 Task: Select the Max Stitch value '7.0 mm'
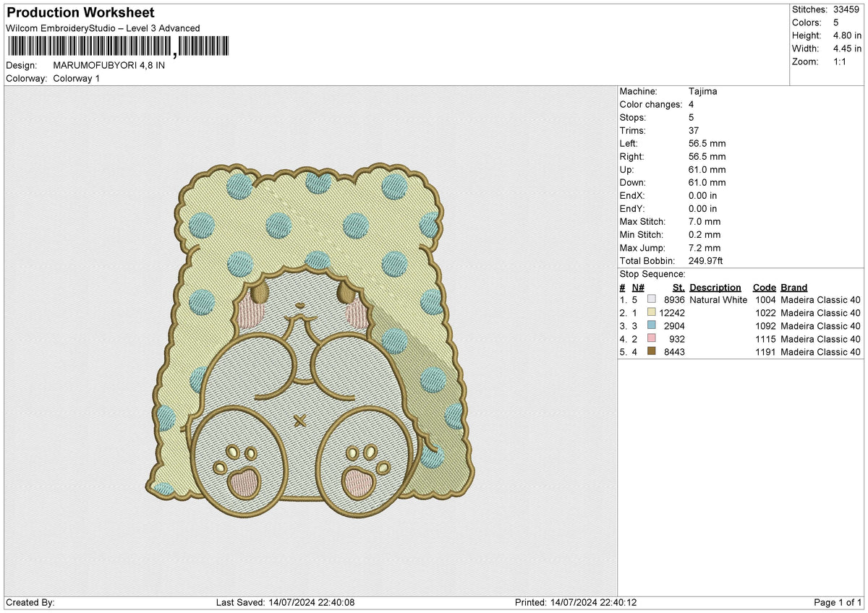click(x=705, y=222)
